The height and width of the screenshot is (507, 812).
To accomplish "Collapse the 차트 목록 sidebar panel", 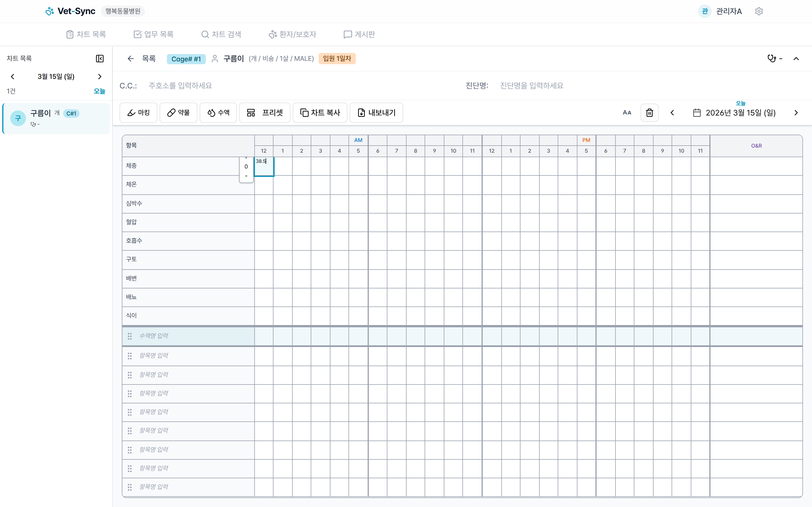I will click(100, 58).
